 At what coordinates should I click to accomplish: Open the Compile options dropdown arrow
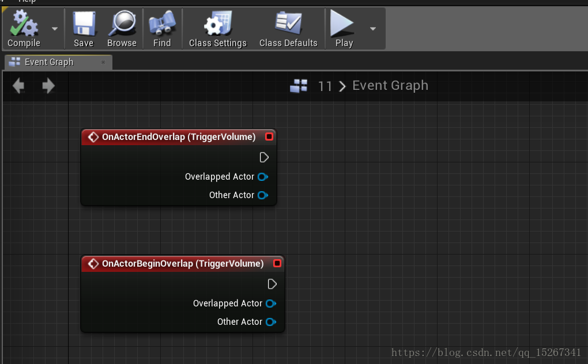point(55,29)
